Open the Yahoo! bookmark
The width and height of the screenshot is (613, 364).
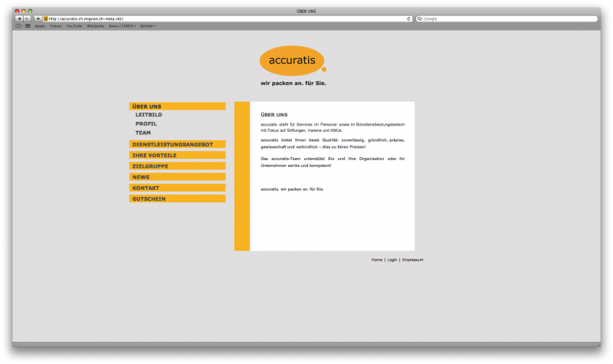pos(55,26)
